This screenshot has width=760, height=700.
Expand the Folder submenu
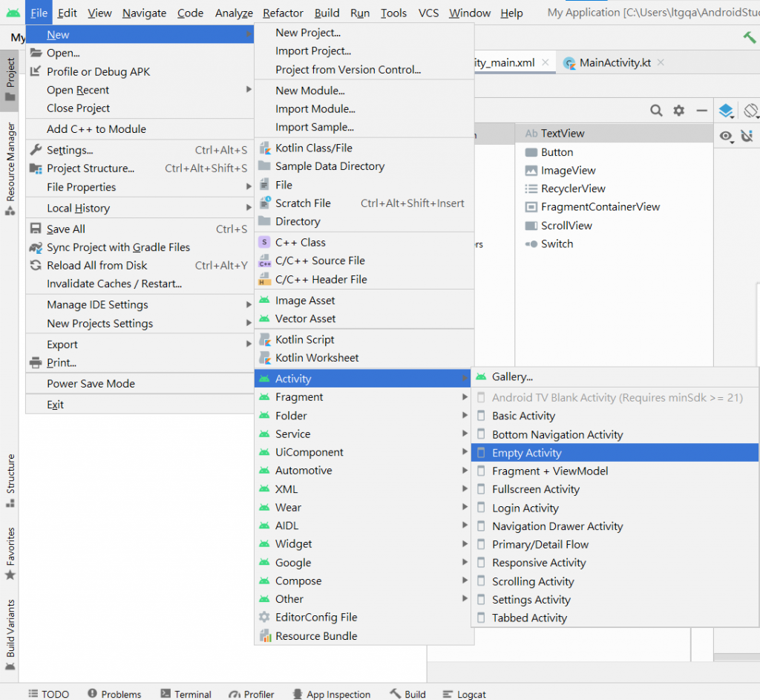coord(364,416)
